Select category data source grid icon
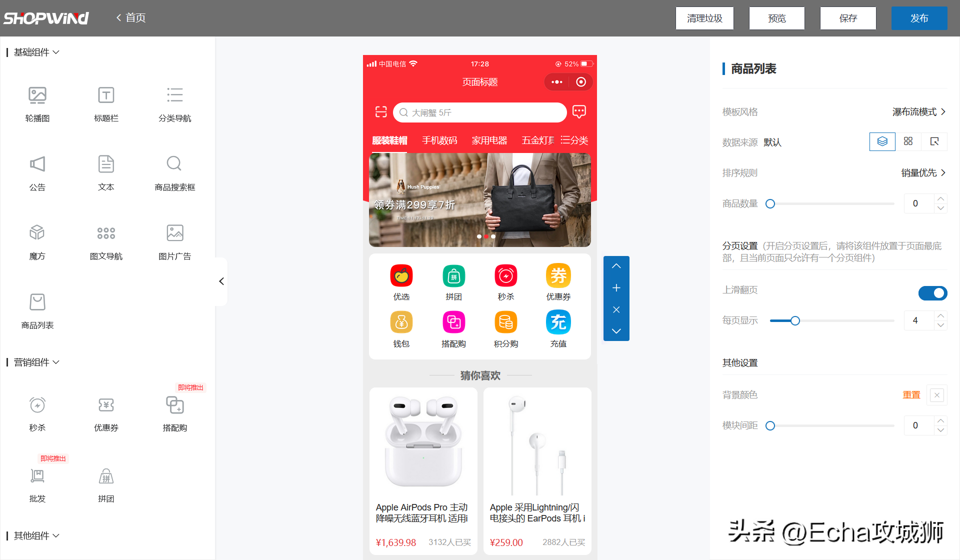Screen dimensions: 960x560 pyautogui.click(x=908, y=141)
